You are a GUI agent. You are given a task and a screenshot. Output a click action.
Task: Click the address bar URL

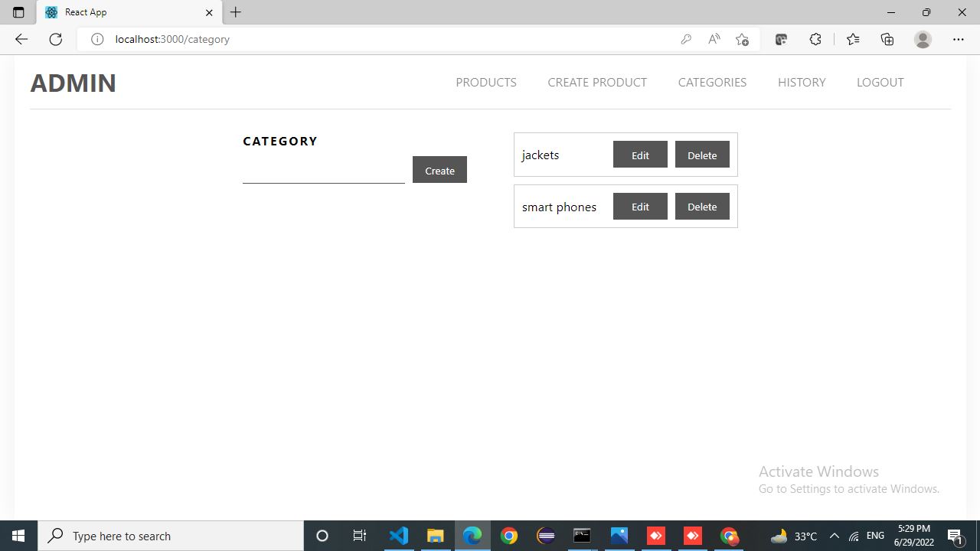click(x=172, y=39)
